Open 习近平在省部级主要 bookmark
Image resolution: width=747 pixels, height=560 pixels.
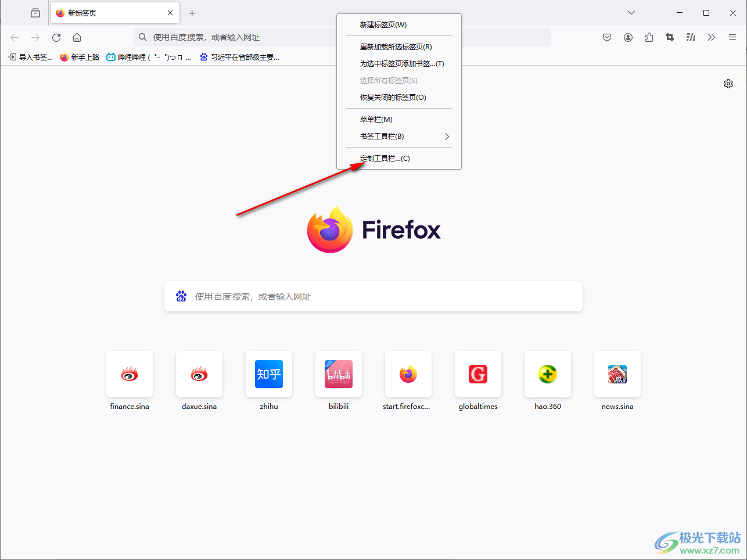click(239, 57)
